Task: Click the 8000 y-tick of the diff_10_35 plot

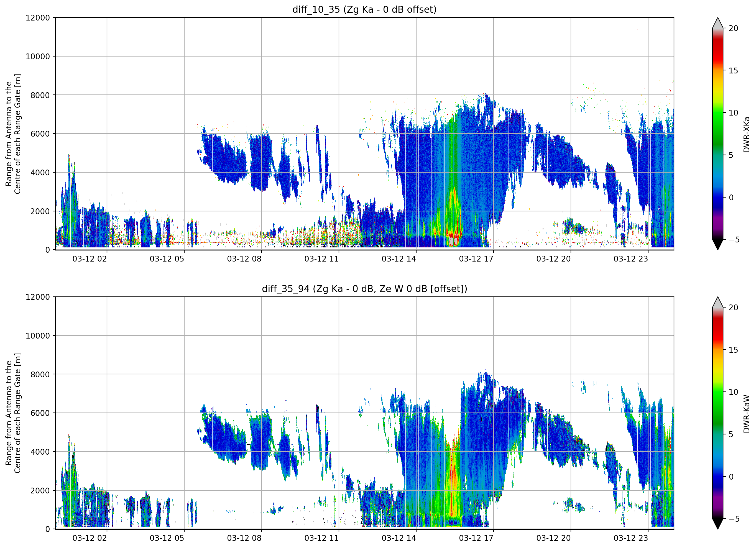Action: click(40, 95)
